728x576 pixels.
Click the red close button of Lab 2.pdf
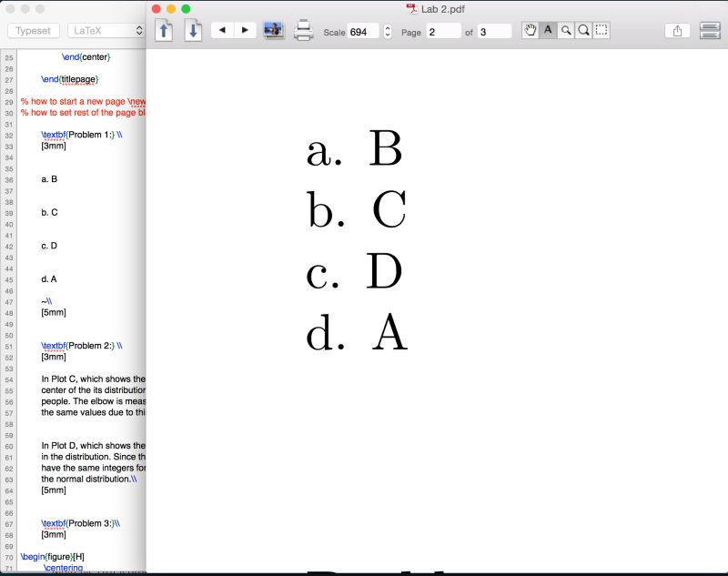coord(157,9)
